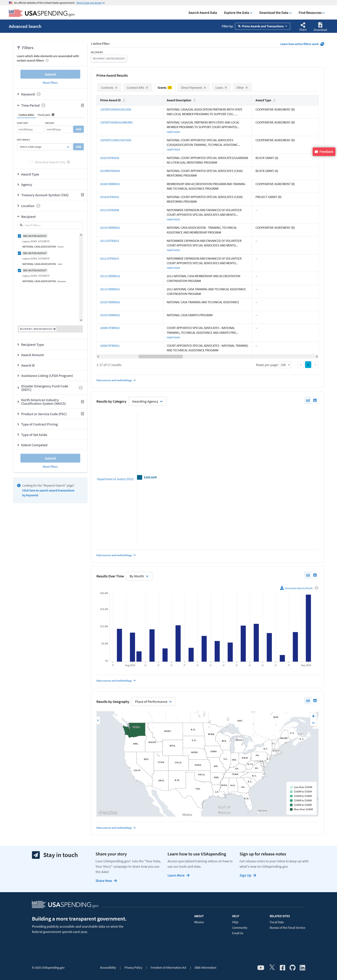
Task: Switch Results by Geography to table view
Action: tap(315, 700)
